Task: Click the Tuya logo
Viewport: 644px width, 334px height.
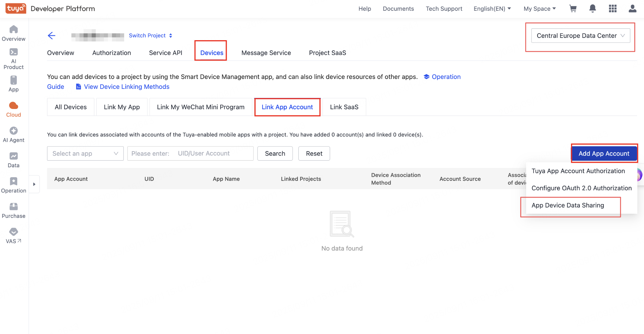Action: (16, 8)
